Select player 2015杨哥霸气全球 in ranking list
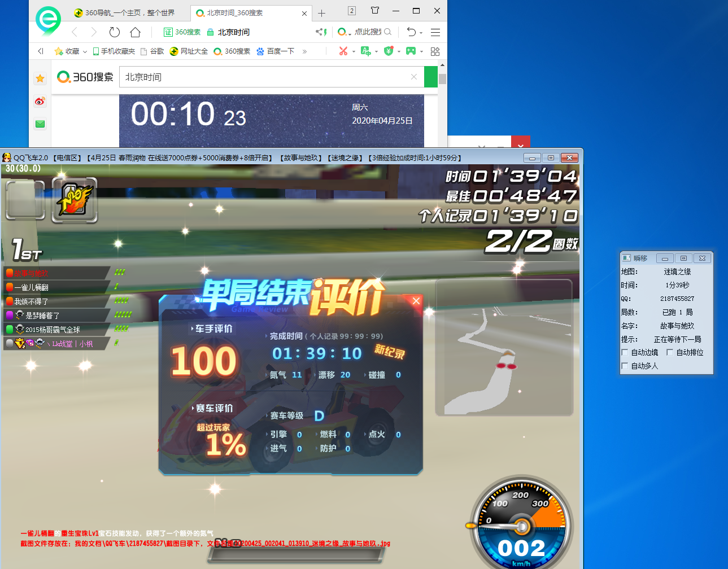The width and height of the screenshot is (728, 569). pos(56,329)
